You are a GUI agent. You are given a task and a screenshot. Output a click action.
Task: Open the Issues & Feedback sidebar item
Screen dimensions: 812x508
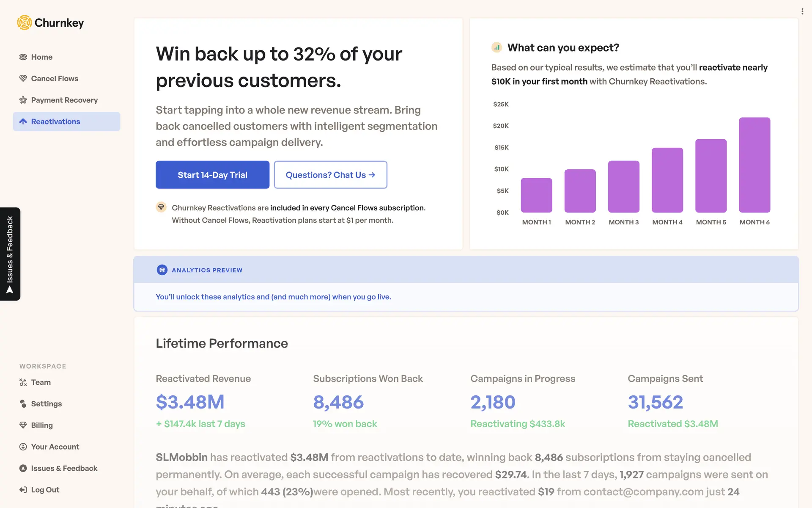[x=64, y=468]
